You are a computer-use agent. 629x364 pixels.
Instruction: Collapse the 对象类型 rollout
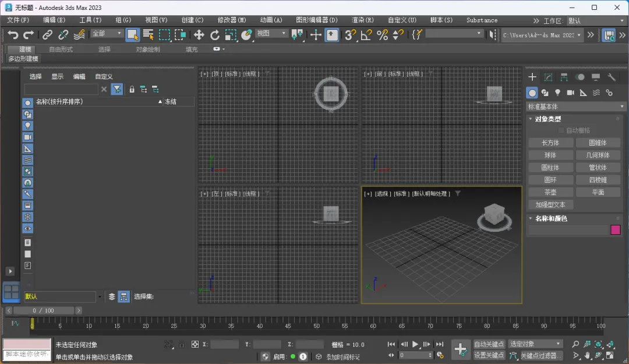point(547,119)
